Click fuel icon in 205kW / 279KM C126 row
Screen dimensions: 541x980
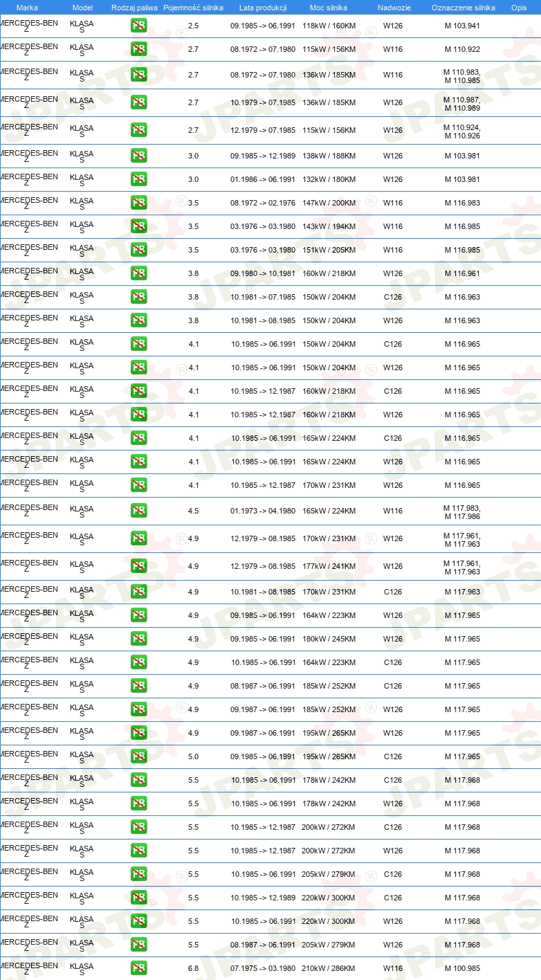tap(138, 874)
